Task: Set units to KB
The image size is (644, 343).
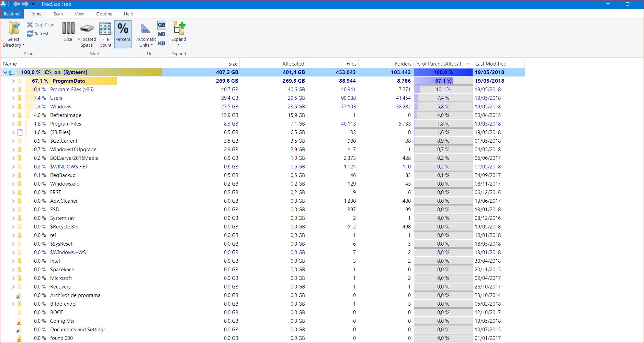Action: [162, 43]
